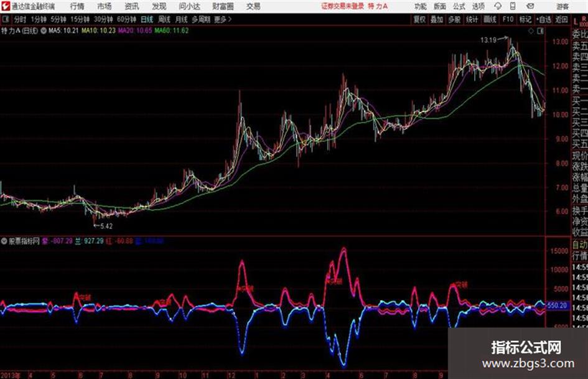This screenshot has height=379, width=588.
Task: Click the 自动 label in right panel
Action: [x=580, y=245]
